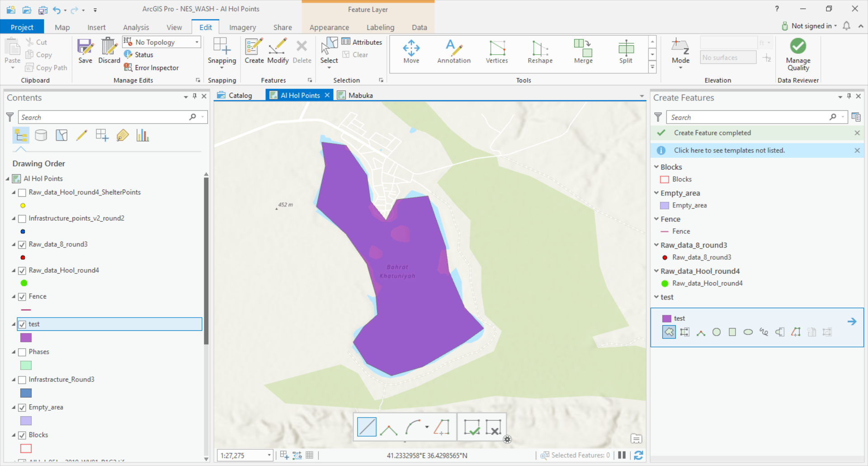Image resolution: width=868 pixels, height=466 pixels.
Task: Save edits with the Save icon
Action: tap(85, 51)
